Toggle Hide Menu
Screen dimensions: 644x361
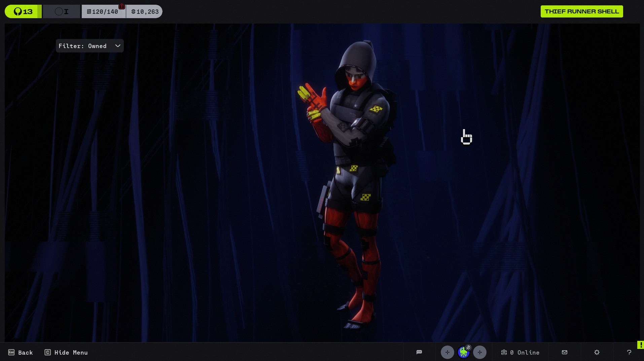66,352
